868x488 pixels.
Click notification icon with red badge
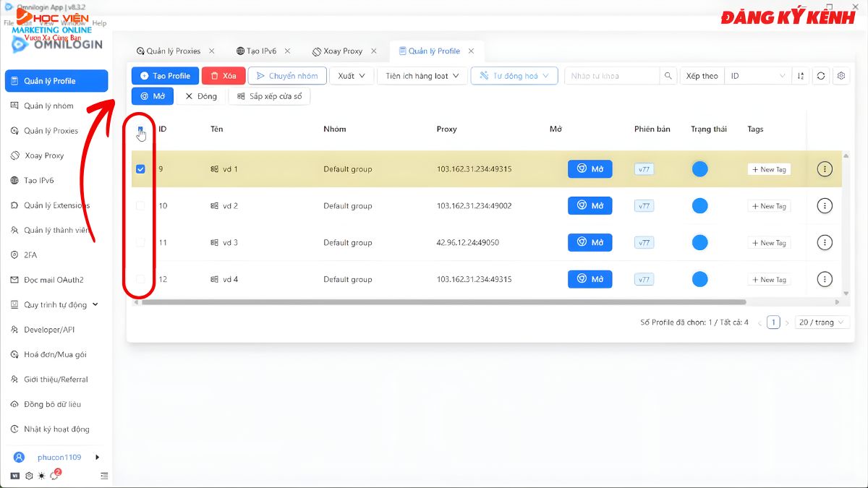[54, 475]
